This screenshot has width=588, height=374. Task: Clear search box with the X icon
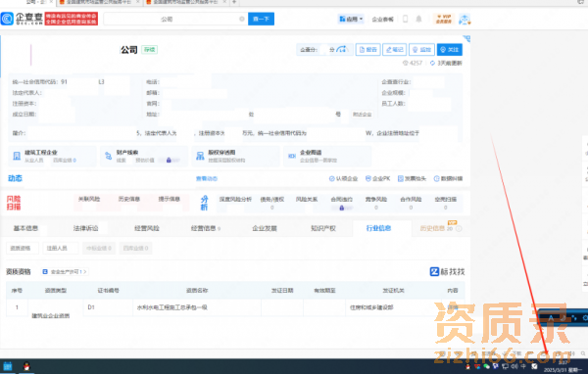tap(242, 19)
